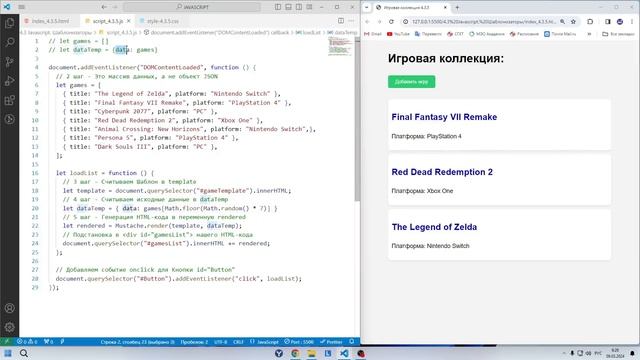
Task: Click Red Dead Redemption 2 card title
Action: (x=442, y=172)
